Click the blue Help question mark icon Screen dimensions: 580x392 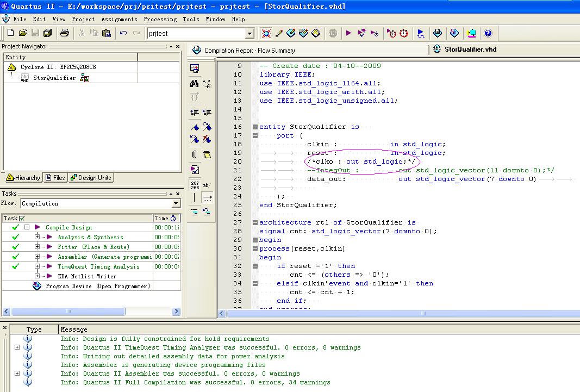(488, 33)
